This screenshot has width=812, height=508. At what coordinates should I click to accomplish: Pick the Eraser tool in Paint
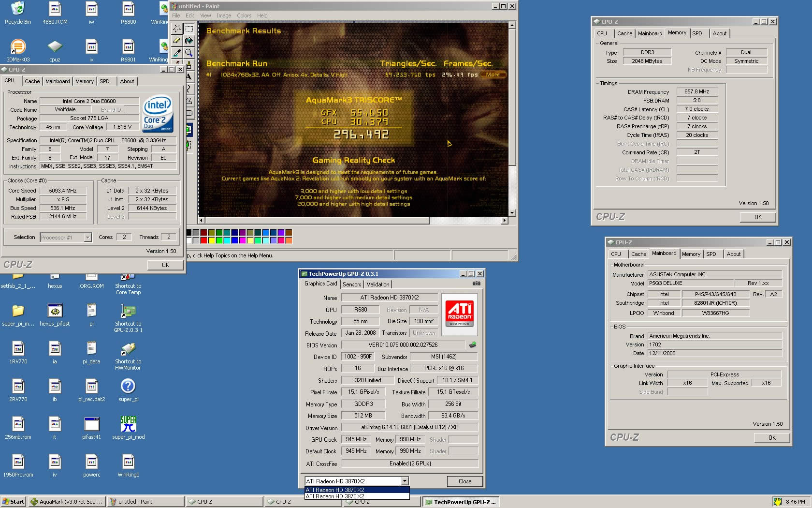click(177, 41)
